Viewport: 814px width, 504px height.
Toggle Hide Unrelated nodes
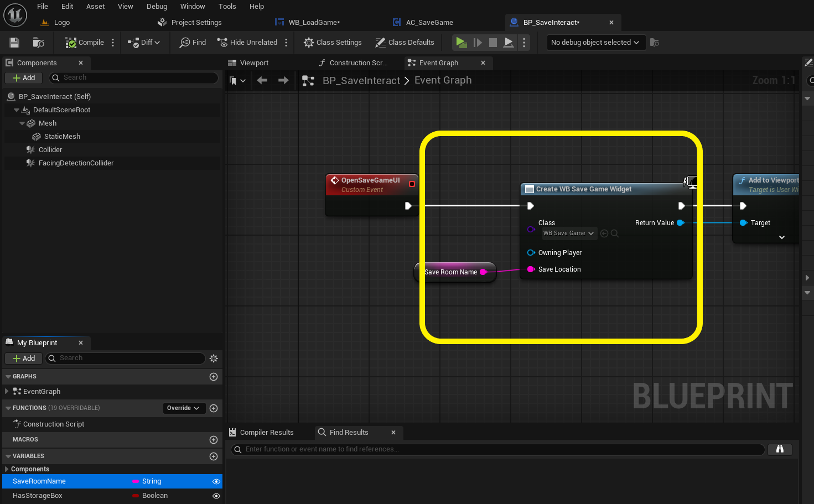tap(247, 43)
